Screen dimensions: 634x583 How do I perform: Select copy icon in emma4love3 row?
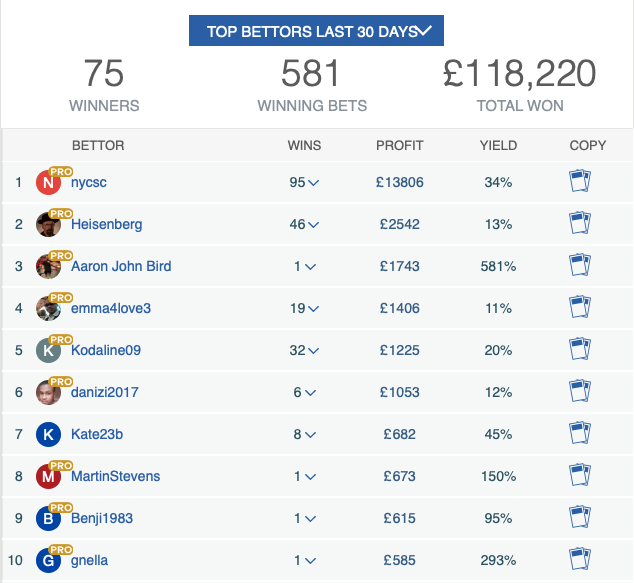pyautogui.click(x=580, y=307)
